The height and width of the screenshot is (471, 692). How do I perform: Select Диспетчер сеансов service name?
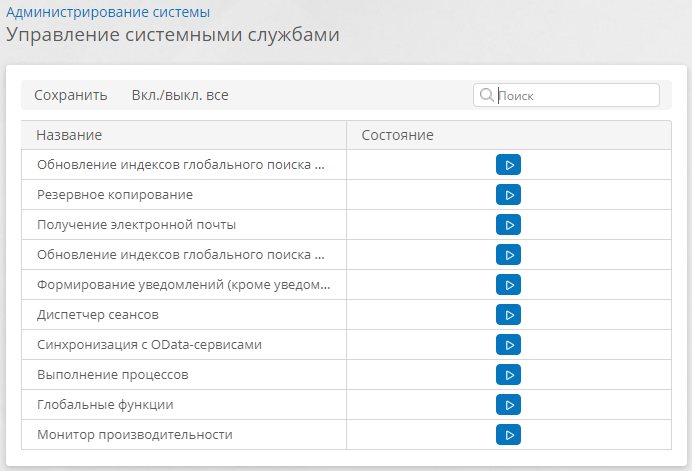tap(98, 315)
